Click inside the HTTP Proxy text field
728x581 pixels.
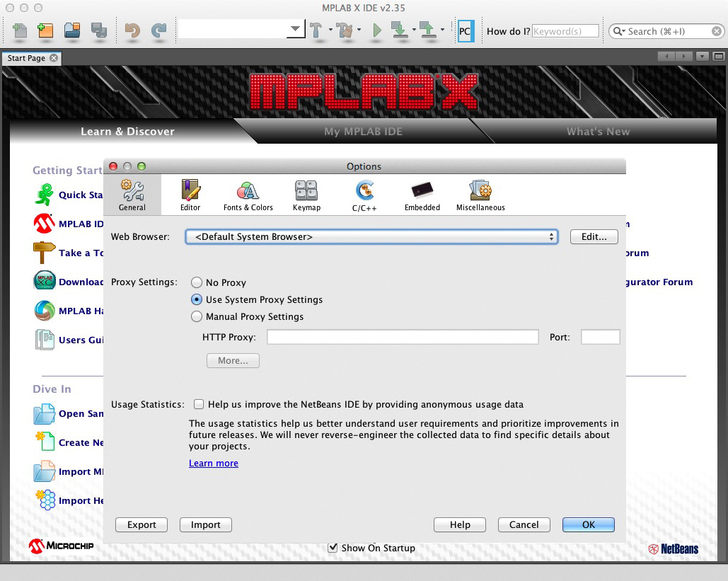(403, 337)
